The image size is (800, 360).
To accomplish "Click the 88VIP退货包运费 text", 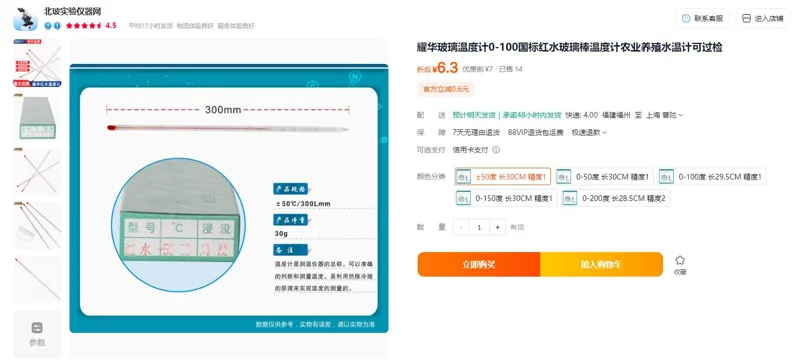I will [536, 133].
